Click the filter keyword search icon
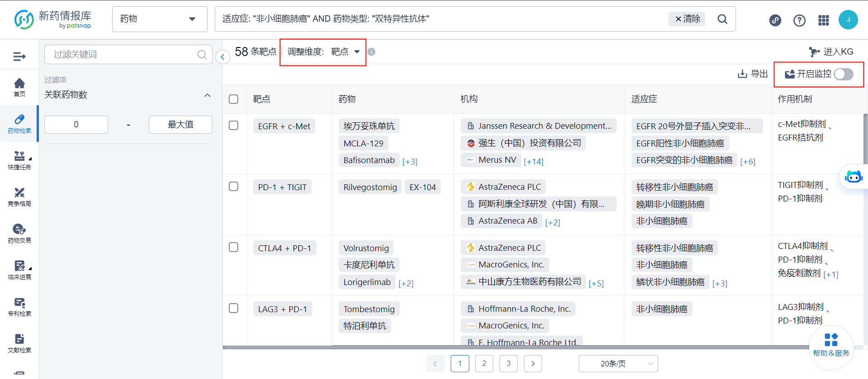This screenshot has height=379, width=868. (x=202, y=55)
